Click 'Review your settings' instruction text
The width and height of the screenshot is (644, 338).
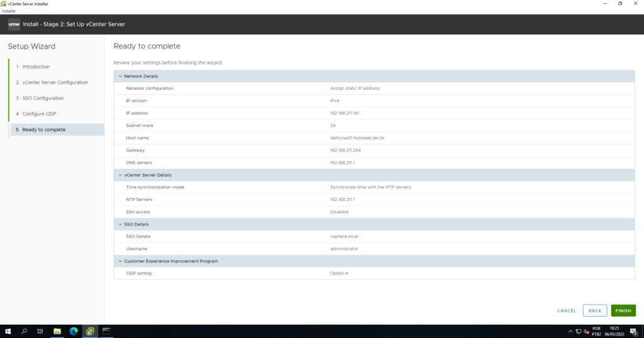coord(168,63)
